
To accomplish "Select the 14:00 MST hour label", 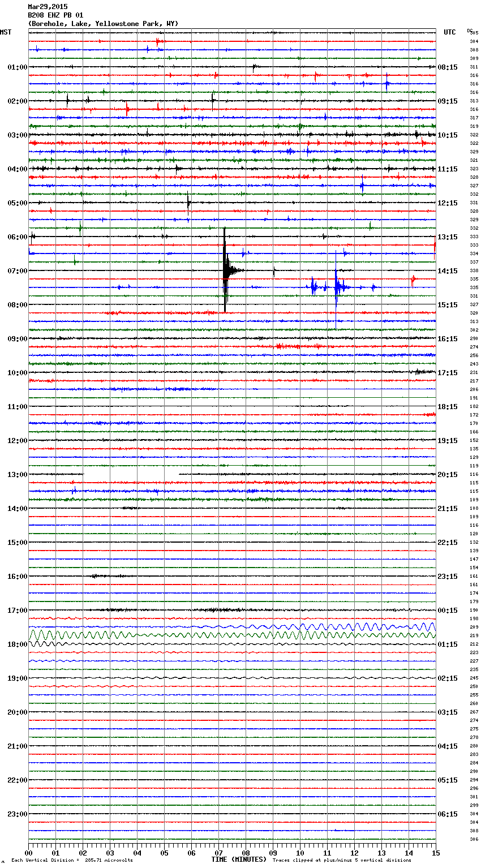I will pyautogui.click(x=18, y=509).
